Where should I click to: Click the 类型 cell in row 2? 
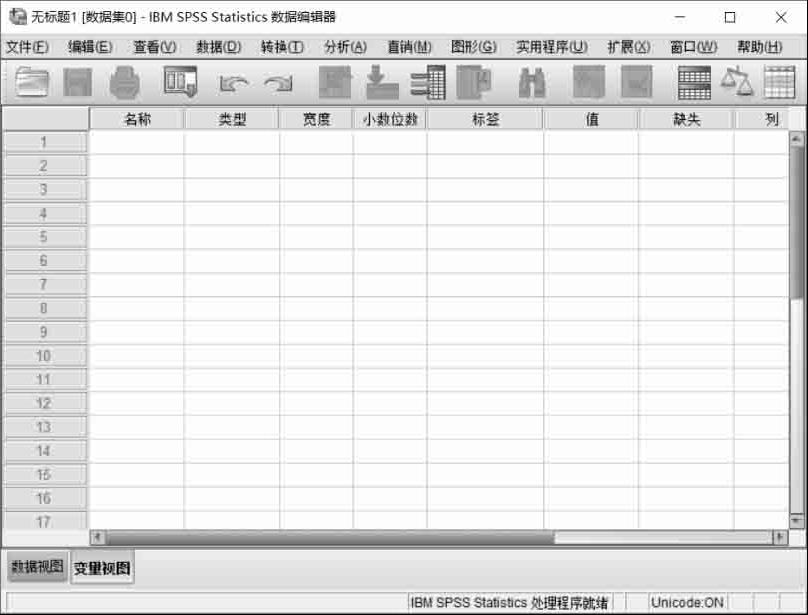click(x=232, y=166)
